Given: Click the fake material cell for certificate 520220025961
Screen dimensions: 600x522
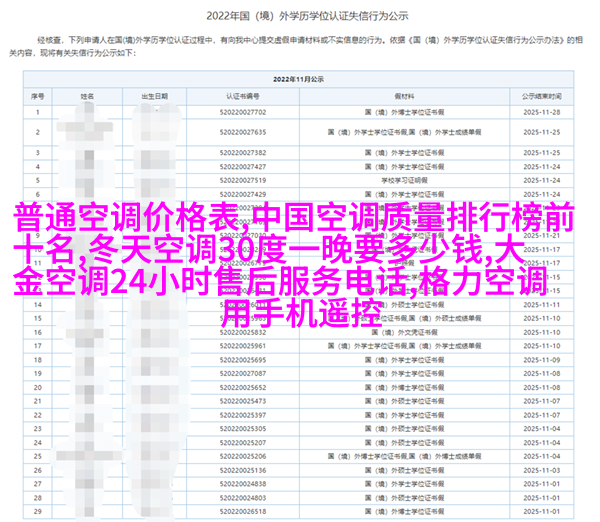Looking at the screenshot, I should [404, 346].
